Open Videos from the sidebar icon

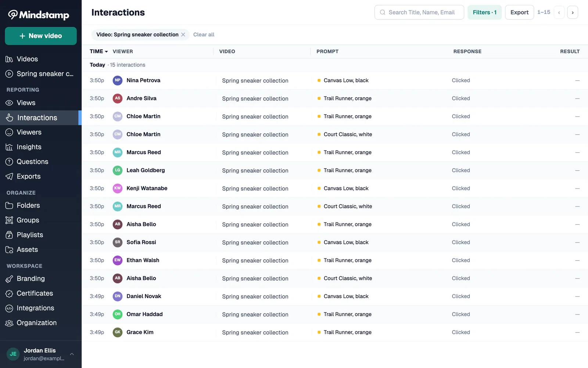coord(9,59)
